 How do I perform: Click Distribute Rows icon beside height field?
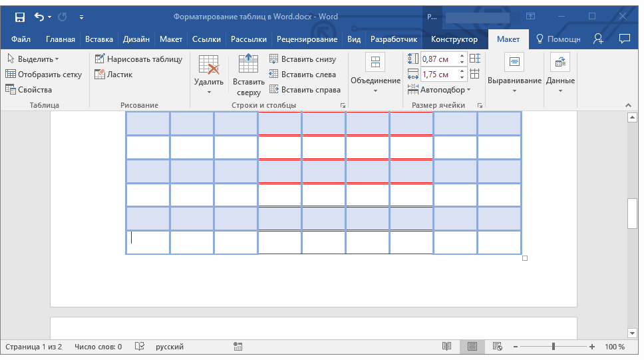tap(474, 59)
